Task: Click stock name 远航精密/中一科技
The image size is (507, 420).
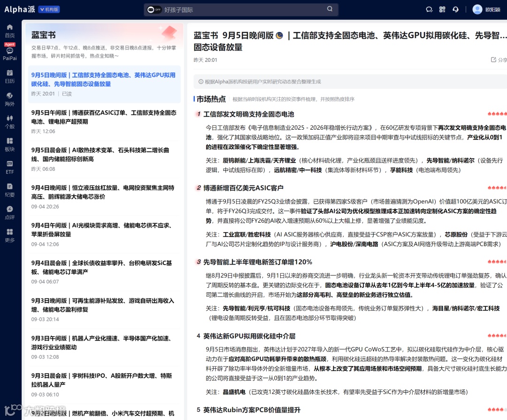Action: [x=298, y=170]
